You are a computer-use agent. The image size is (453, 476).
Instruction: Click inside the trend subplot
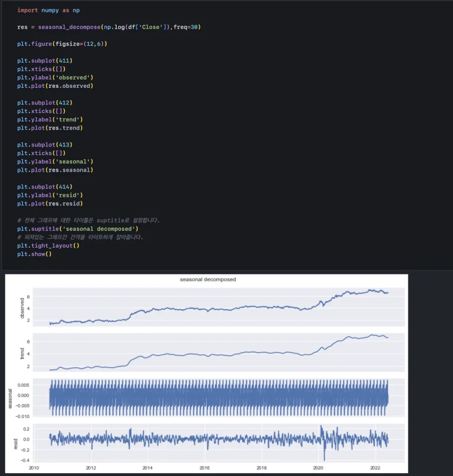(x=218, y=352)
